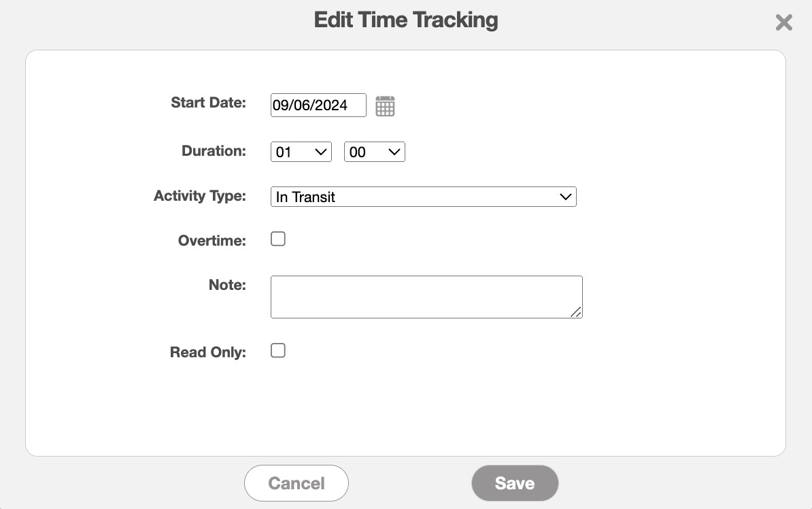
Task: Click the In Transit activity type field
Action: pyautogui.click(x=415, y=197)
